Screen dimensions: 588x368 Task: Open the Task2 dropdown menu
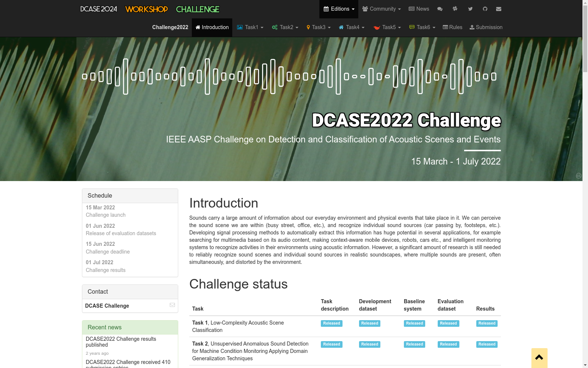coord(285,28)
